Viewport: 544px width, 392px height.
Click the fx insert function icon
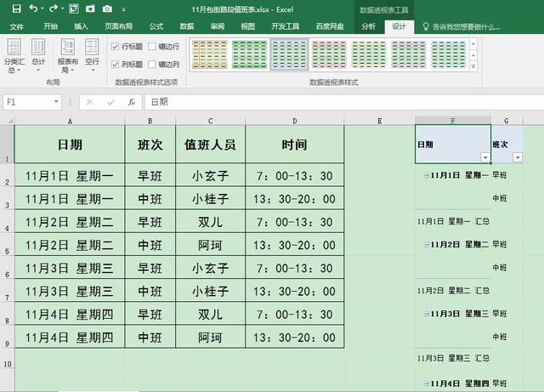pos(131,102)
